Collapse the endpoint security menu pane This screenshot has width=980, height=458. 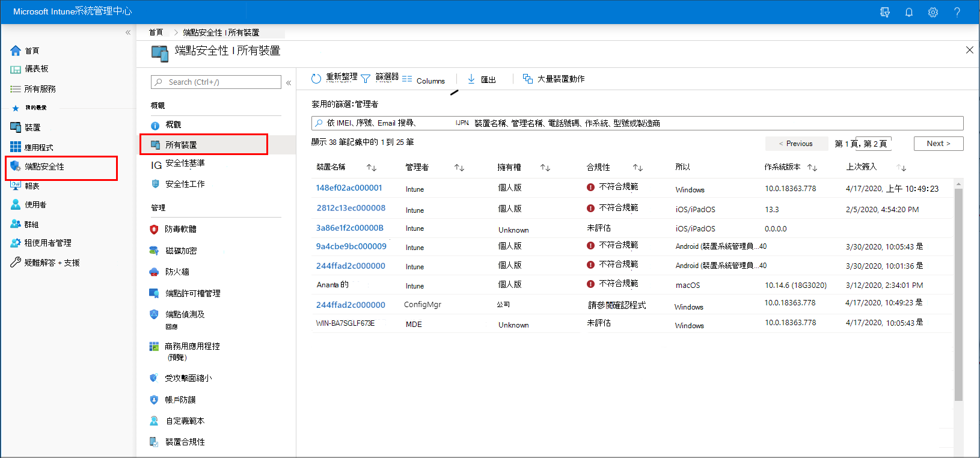289,83
